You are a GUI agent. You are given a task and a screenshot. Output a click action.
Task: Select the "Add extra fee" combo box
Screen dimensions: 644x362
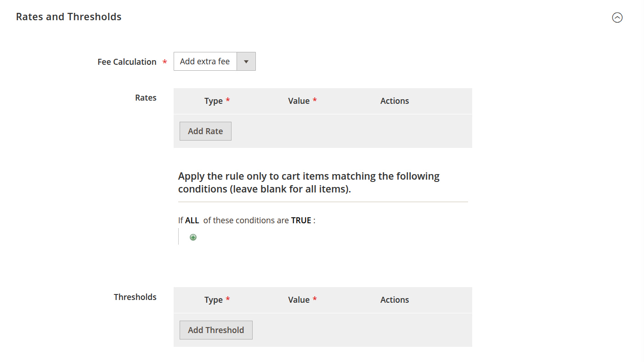click(x=205, y=61)
